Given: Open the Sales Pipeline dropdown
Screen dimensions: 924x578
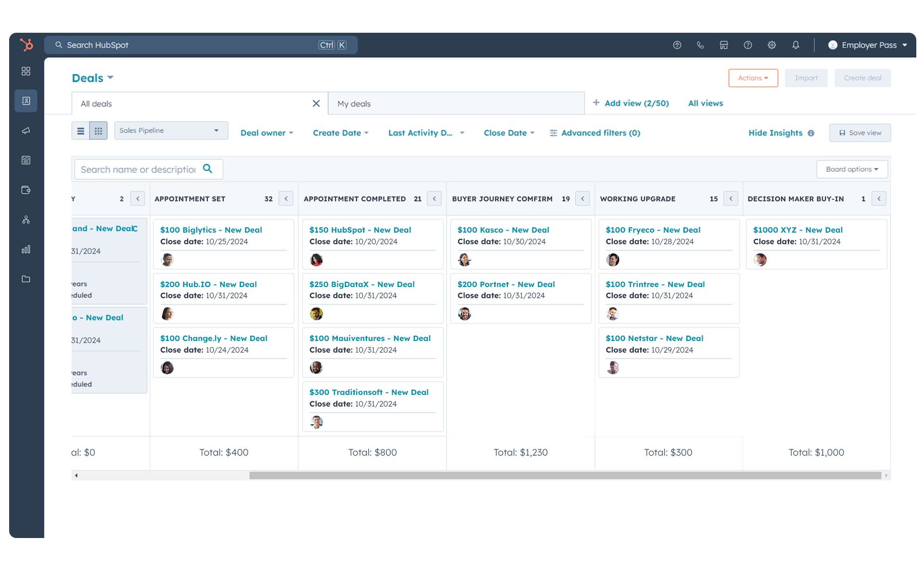Looking at the screenshot, I should pyautogui.click(x=171, y=131).
